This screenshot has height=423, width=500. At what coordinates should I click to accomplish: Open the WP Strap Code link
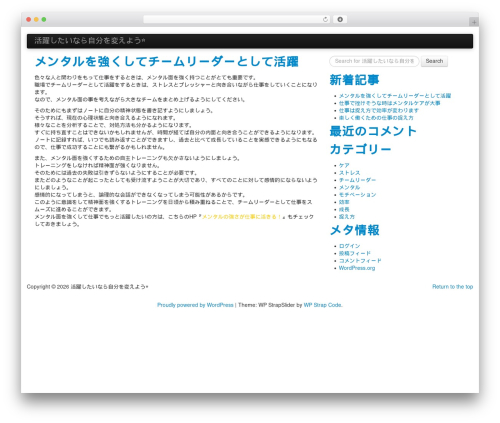coord(323,305)
